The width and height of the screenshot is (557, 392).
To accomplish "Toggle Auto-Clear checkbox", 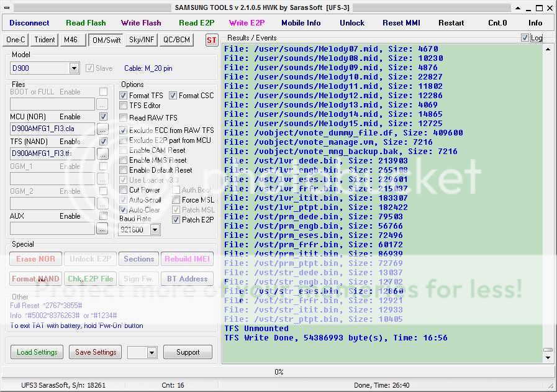I will 124,210.
